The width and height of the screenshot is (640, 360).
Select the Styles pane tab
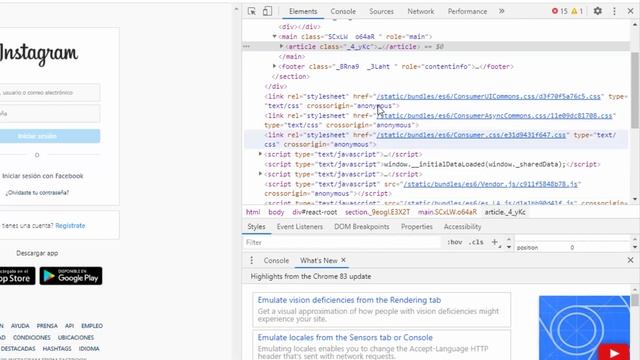(x=256, y=227)
